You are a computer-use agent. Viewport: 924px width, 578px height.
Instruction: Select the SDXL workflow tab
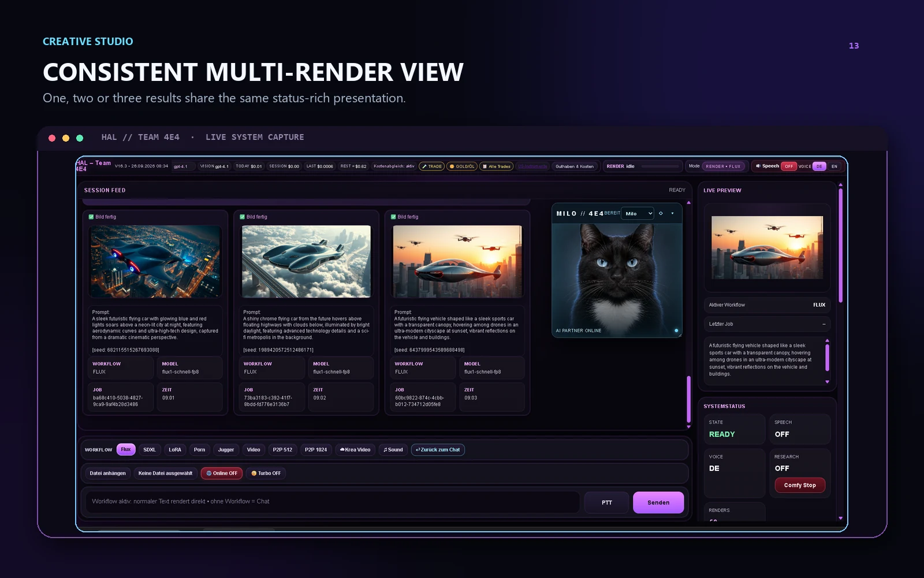point(150,450)
